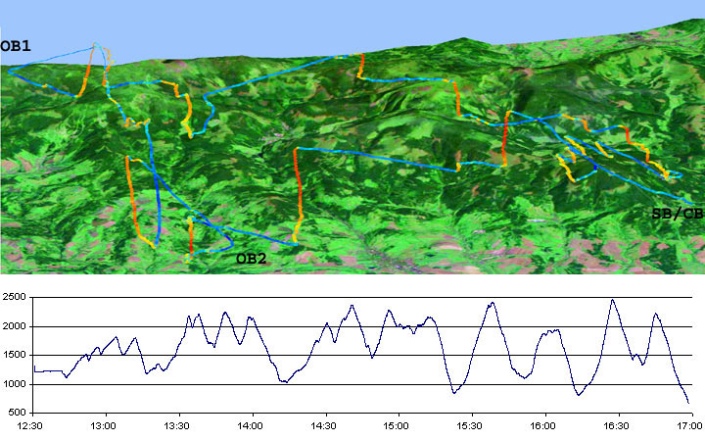Viewport: 705px width, 441px height.
Task: Click the flight track peak beside OB1
Action: (x=96, y=44)
